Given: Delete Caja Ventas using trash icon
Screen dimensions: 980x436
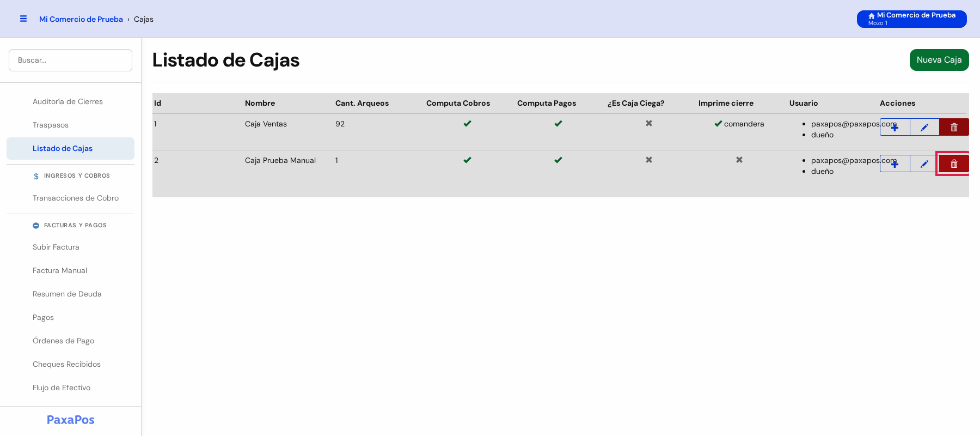Looking at the screenshot, I should 954,127.
